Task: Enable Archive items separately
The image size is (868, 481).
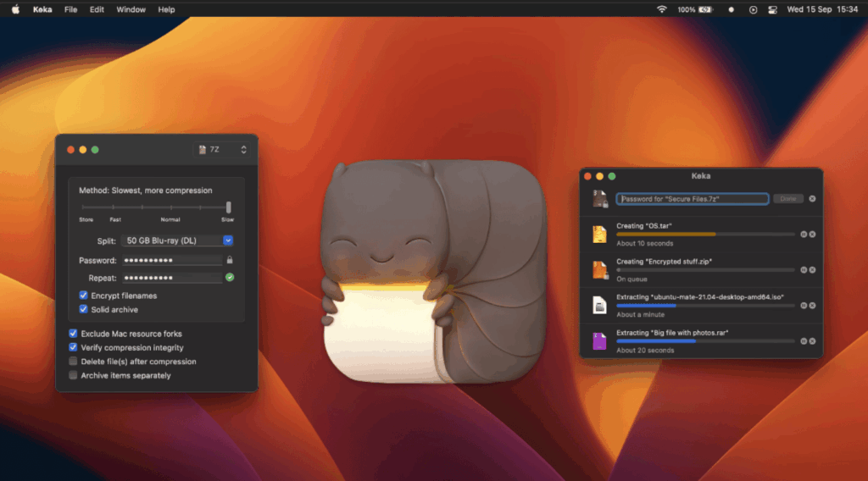Action: tap(73, 375)
